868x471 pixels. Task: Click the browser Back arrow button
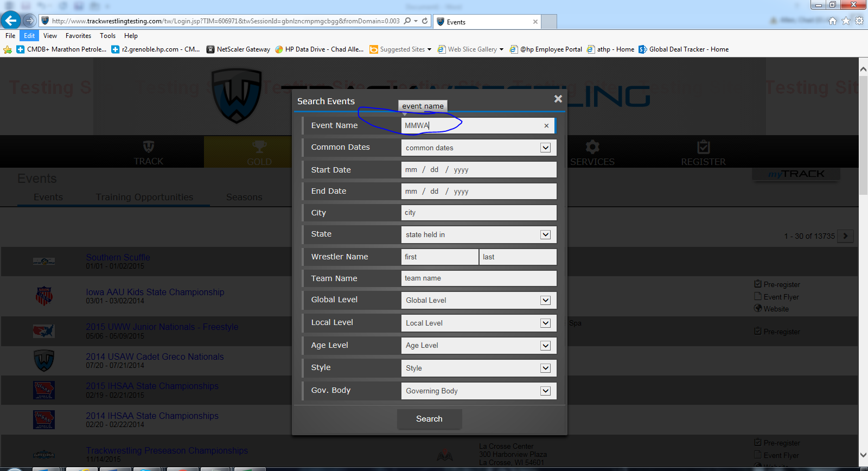tap(11, 21)
